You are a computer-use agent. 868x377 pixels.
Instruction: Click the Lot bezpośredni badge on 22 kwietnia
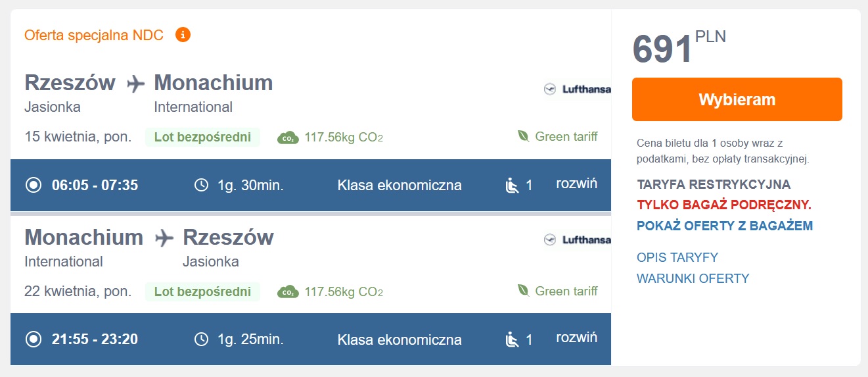[202, 291]
